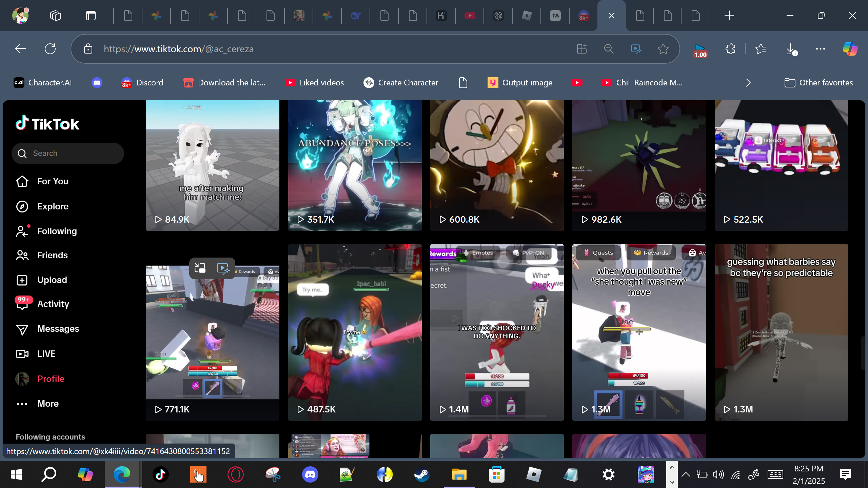Click the Upload plus icon
Viewport: 868px width, 488px height.
[22, 280]
